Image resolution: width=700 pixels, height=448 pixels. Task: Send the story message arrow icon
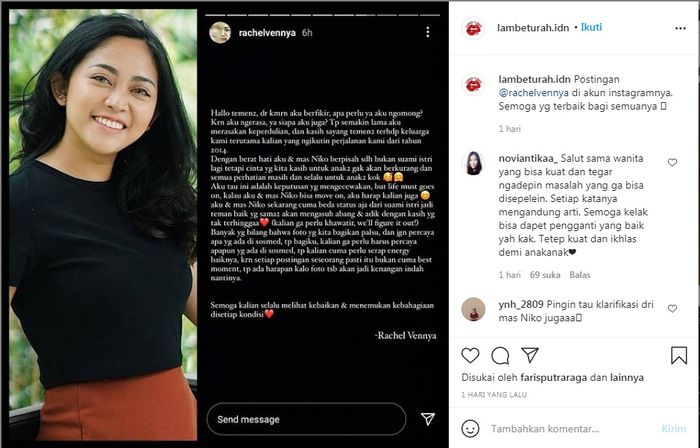click(428, 419)
